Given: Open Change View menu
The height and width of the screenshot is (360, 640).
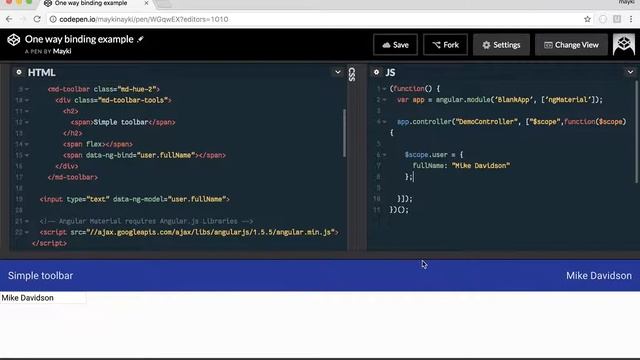Looking at the screenshot, I should (571, 45).
